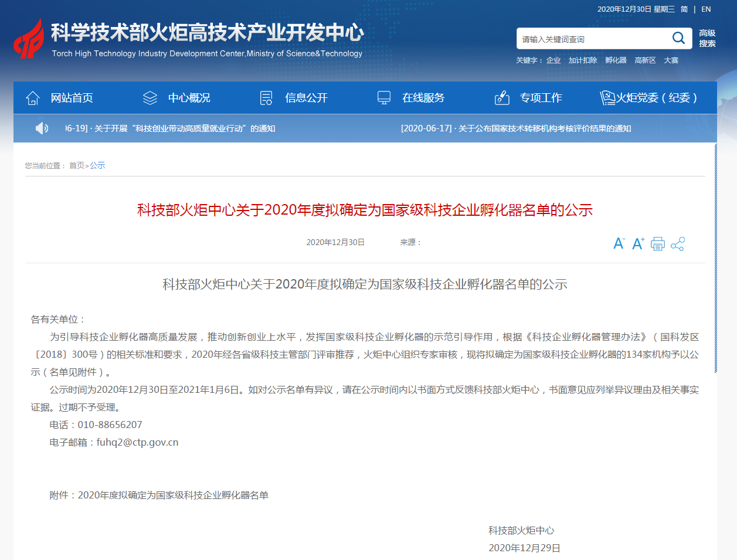Click the magnifier search icon
Viewport: 737px width, 560px height.
pos(678,39)
